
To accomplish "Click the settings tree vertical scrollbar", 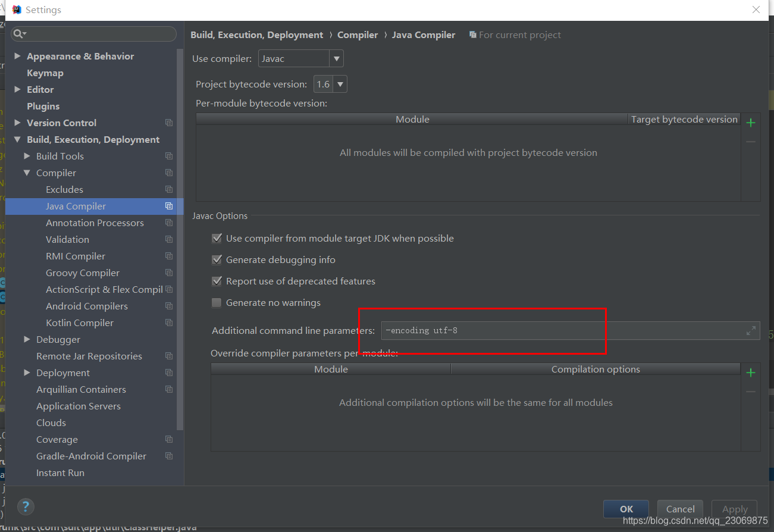I will coord(180,238).
